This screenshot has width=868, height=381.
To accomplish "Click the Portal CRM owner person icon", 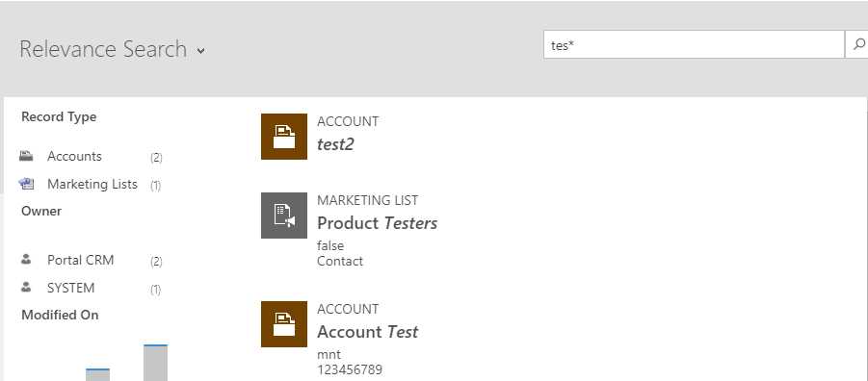I will click(26, 260).
